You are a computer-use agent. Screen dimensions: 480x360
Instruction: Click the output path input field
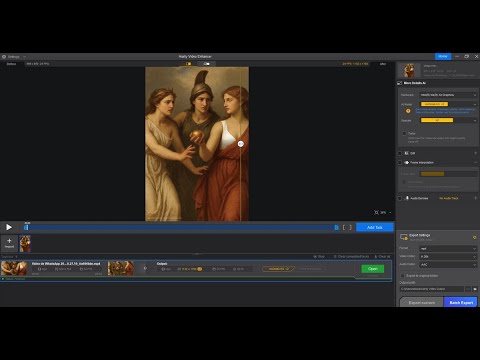431,289
